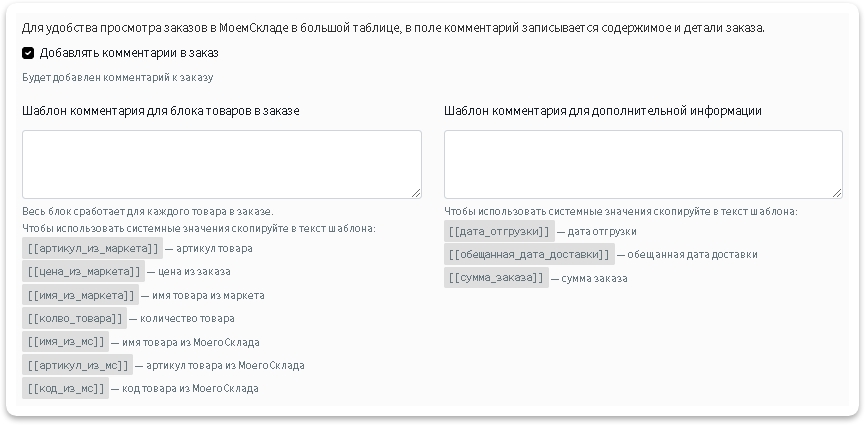The width and height of the screenshot is (865, 425).
Task: Focus the product block comment template textarea
Action: (221, 164)
